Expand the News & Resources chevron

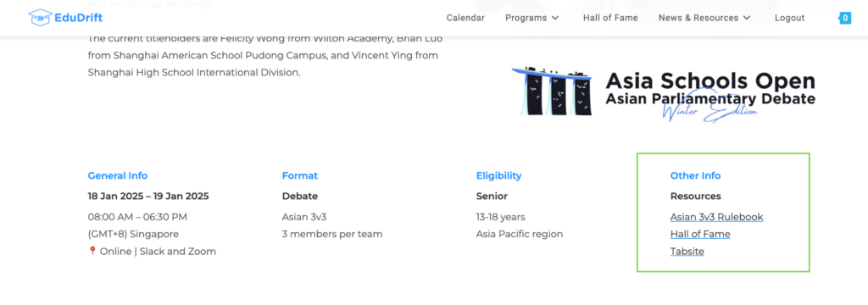tap(747, 19)
